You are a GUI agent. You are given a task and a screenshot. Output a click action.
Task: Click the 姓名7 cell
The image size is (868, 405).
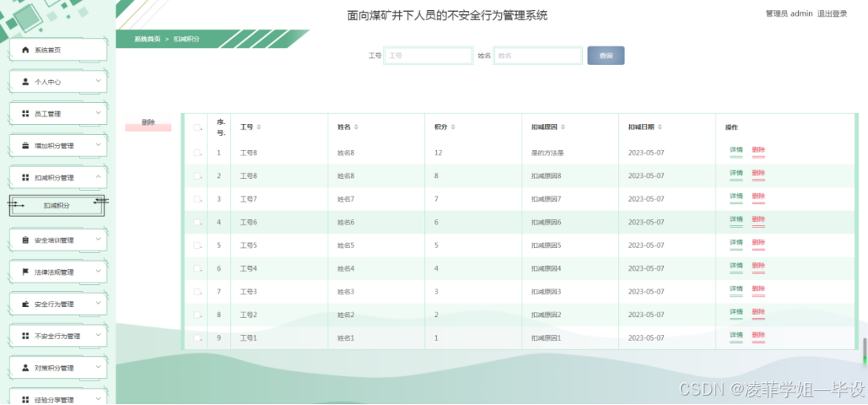346,199
